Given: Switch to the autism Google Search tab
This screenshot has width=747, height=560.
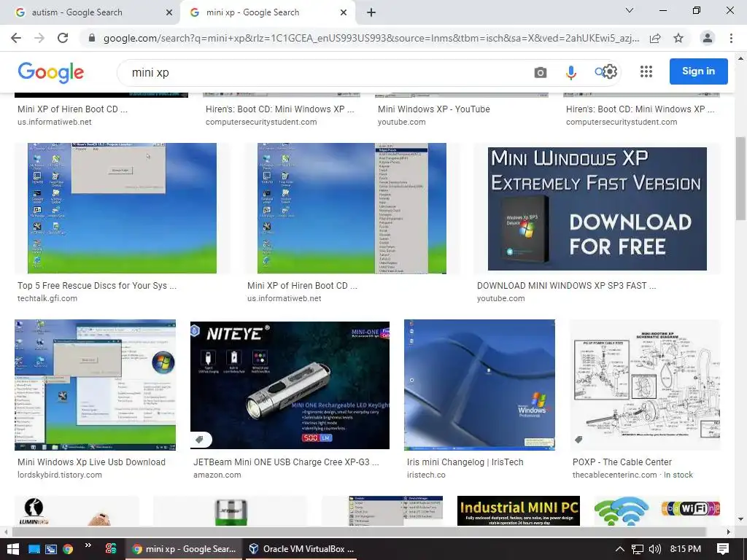Looking at the screenshot, I should (x=90, y=12).
